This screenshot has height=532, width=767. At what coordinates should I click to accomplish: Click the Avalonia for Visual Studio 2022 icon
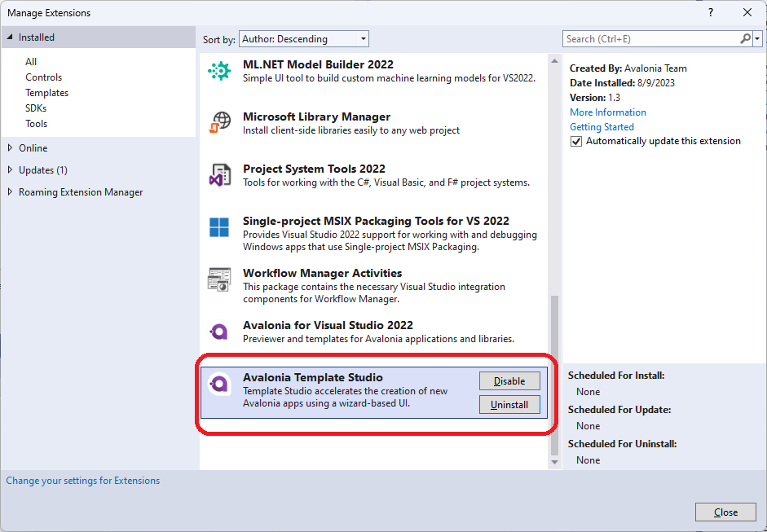coord(219,332)
